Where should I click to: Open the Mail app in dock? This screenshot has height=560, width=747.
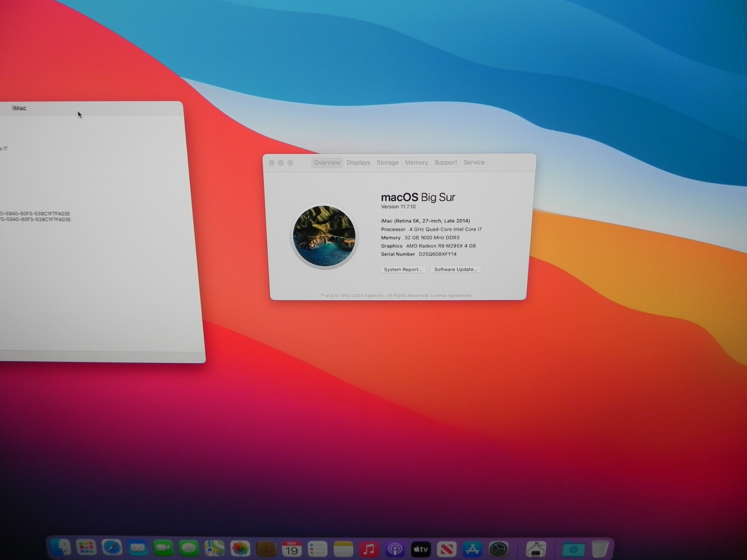pyautogui.click(x=138, y=548)
